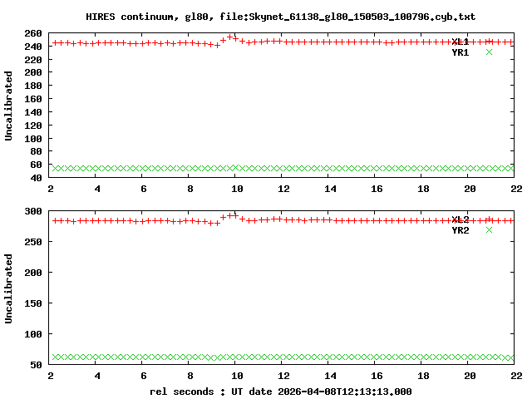This screenshot has height=399, width=532.
Task: Click the top plot Uncalibrated axis label
Action: (x=8, y=106)
